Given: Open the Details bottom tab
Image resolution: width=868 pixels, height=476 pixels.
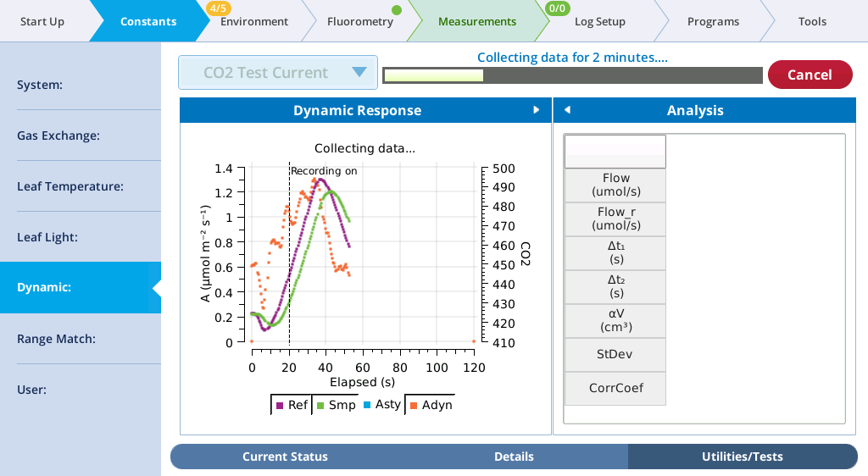Looking at the screenshot, I should 514,457.
